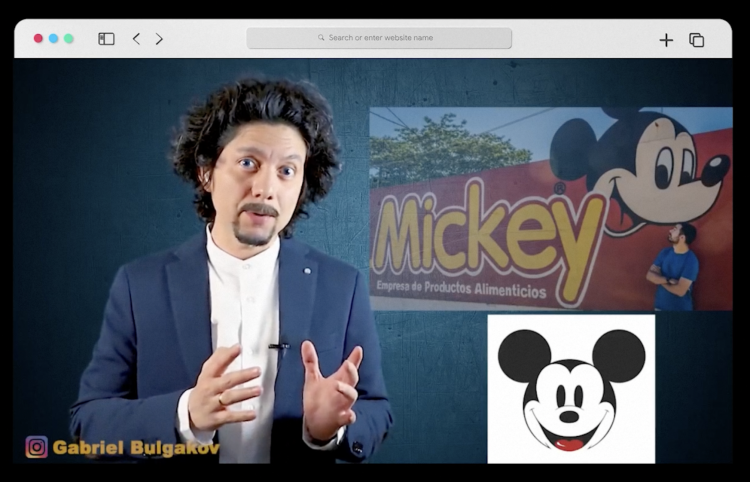Screen dimensions: 750x482
Task: Go forward with the right arrow
Action: pyautogui.click(x=159, y=39)
